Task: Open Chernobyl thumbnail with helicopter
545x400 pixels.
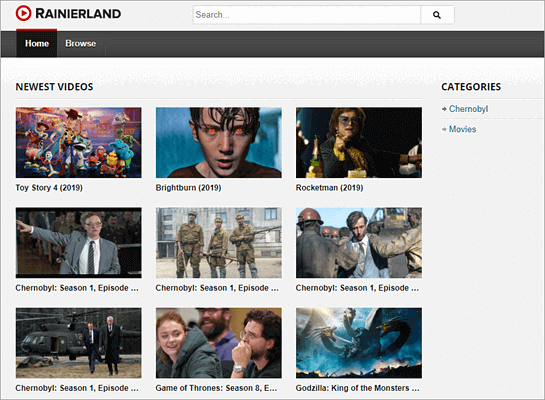Action: pyautogui.click(x=79, y=343)
